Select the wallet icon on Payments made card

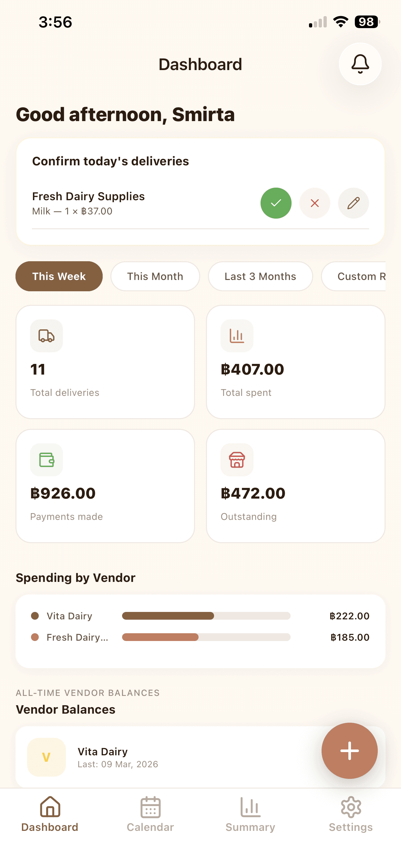46,460
